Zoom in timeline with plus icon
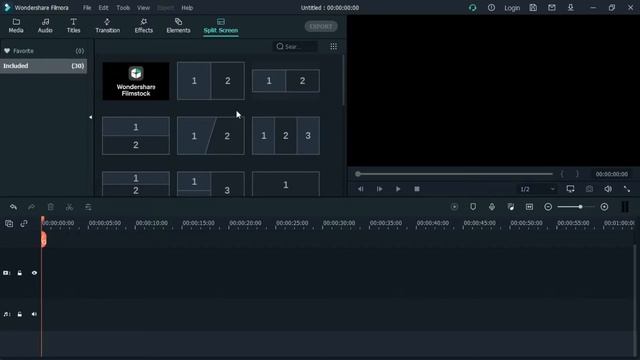640x360 pixels. click(604, 207)
